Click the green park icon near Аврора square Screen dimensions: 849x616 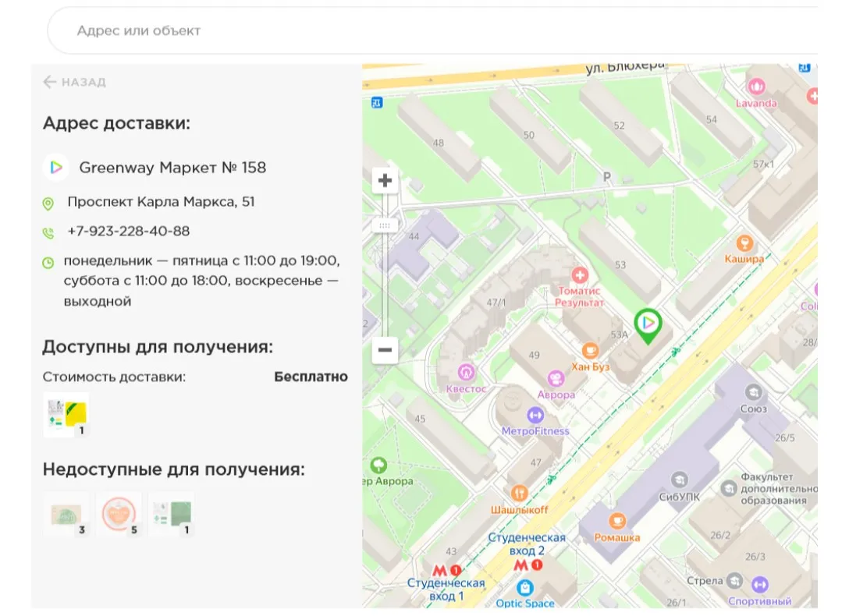[x=378, y=465]
